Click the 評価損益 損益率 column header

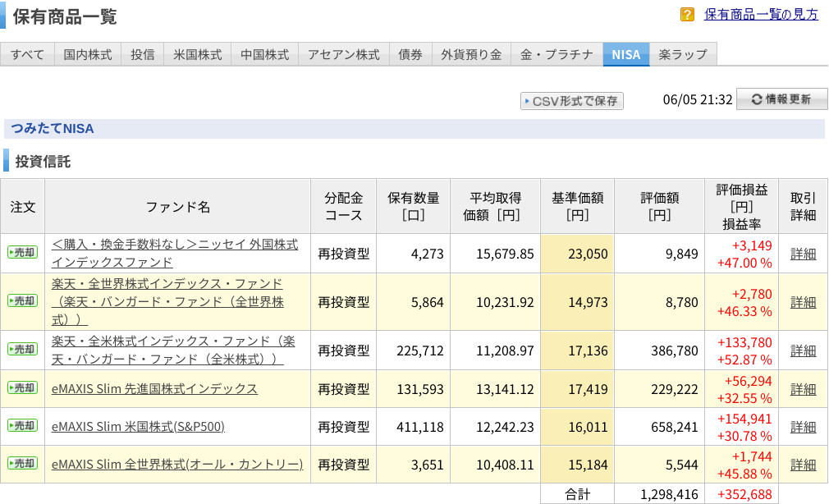coord(741,206)
